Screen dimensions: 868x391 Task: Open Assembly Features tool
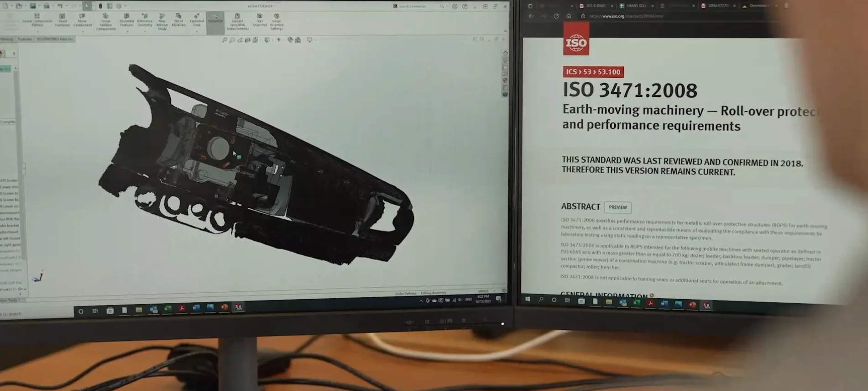click(x=127, y=20)
